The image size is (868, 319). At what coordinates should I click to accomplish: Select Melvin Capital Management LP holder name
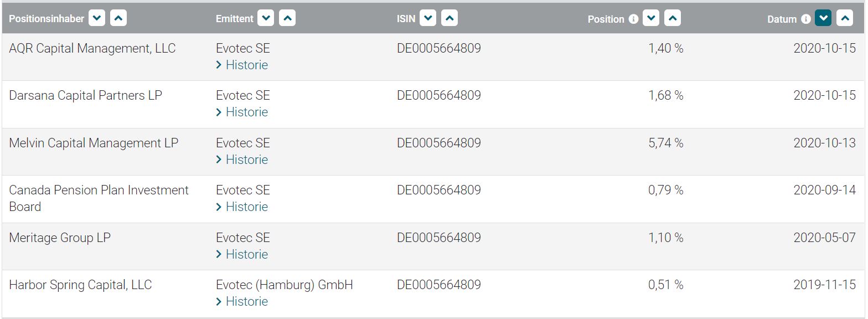tap(94, 143)
